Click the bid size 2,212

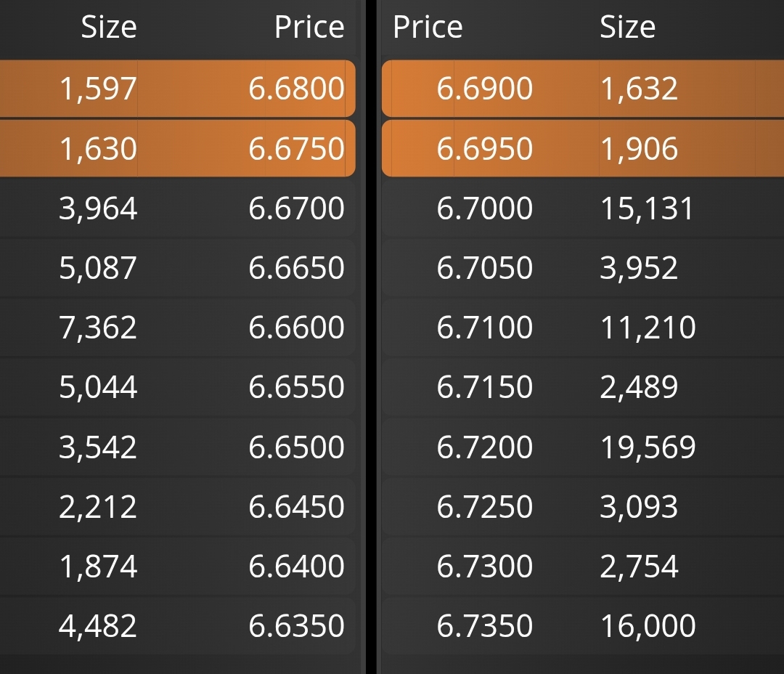point(98,506)
